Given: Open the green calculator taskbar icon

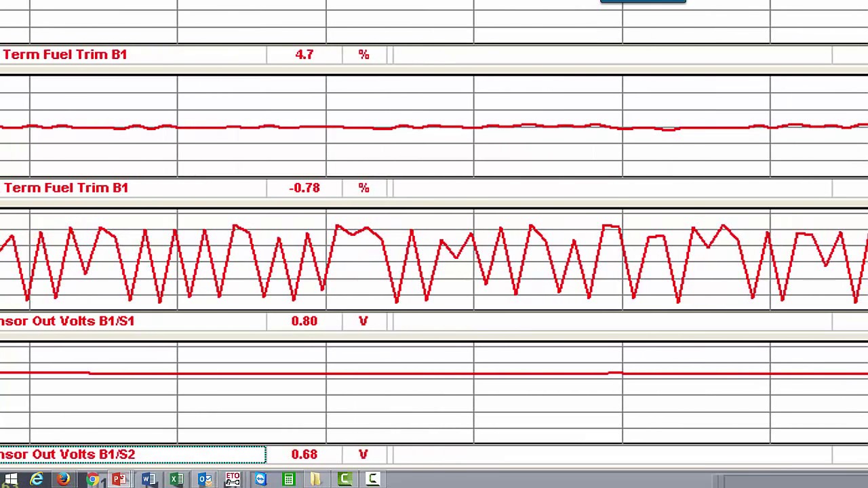Looking at the screenshot, I should (289, 480).
